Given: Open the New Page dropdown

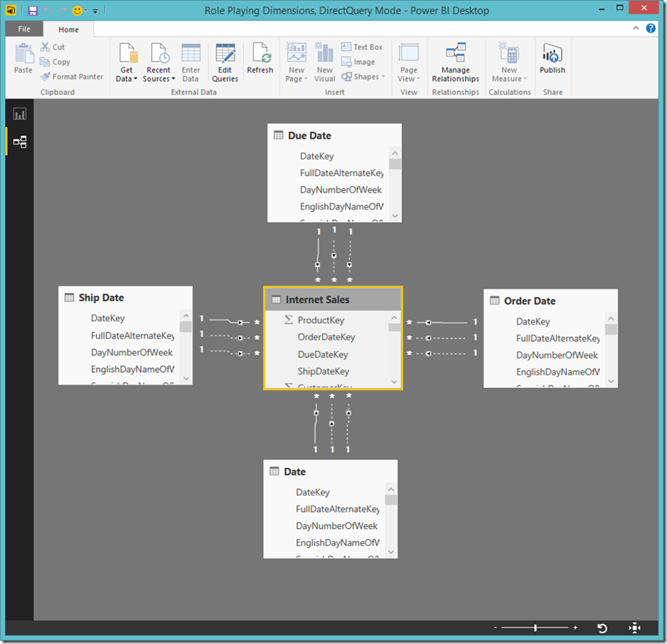Looking at the screenshot, I should [296, 62].
